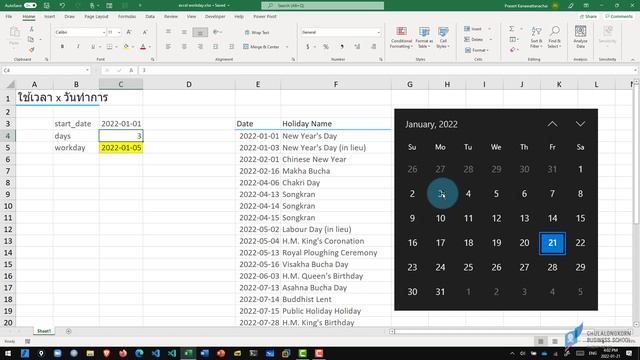Click the Increase Font Size icon
This screenshot has height=360, width=640.
(x=129, y=32)
